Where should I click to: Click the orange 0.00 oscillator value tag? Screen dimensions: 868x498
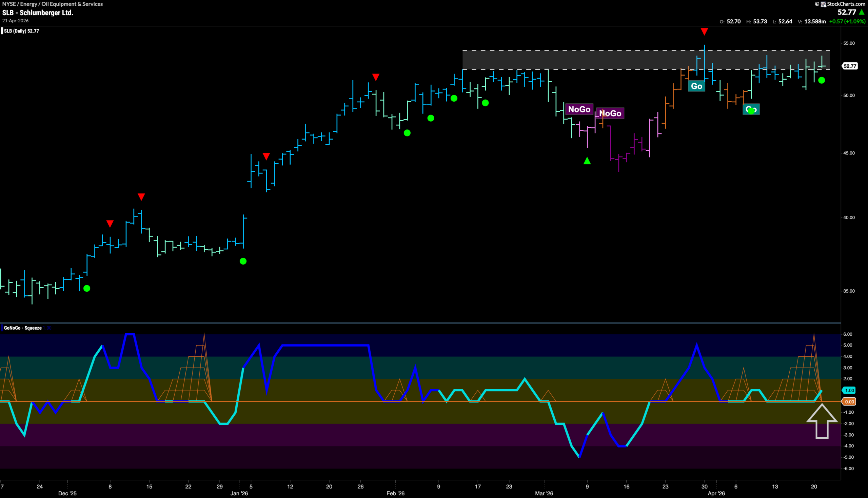click(x=849, y=401)
